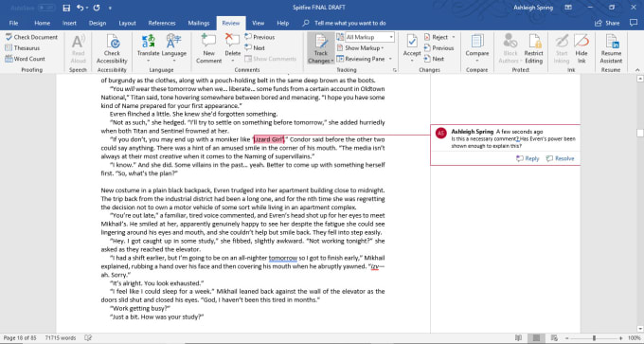Click the zoom out minus button

pos(567,337)
